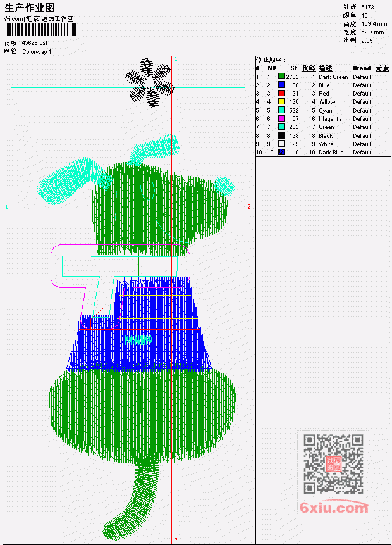Click the '代码' code column header
Viewport: 392px width, 545px height.
click(x=309, y=68)
